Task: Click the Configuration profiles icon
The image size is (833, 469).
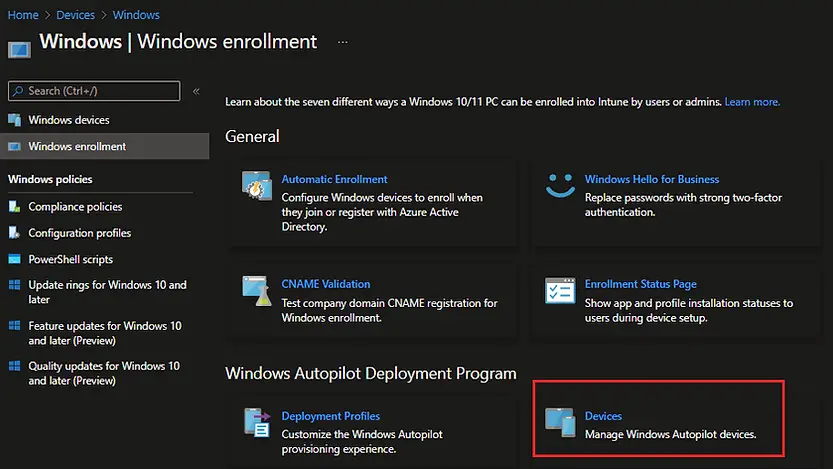Action: tap(14, 233)
